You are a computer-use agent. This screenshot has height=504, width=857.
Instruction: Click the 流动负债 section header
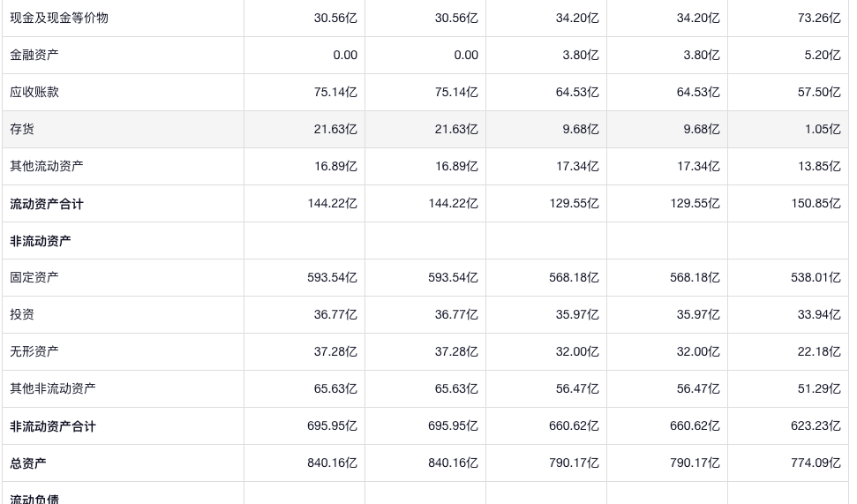34,498
